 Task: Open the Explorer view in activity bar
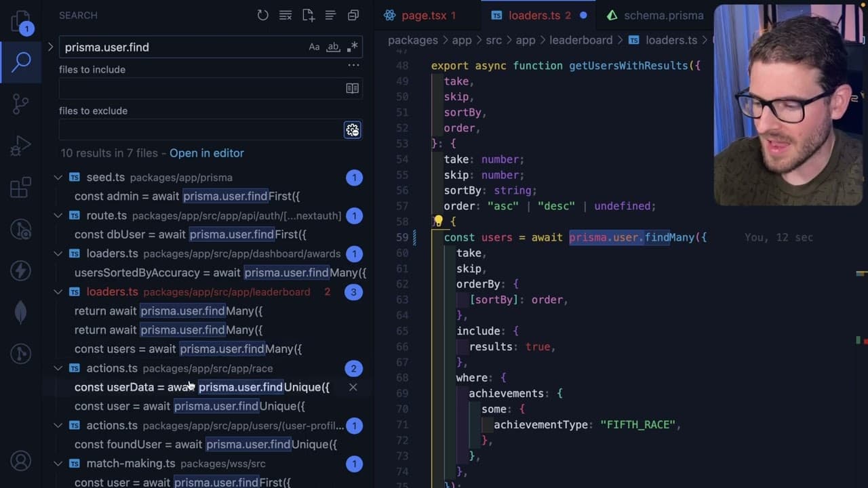tap(20, 21)
